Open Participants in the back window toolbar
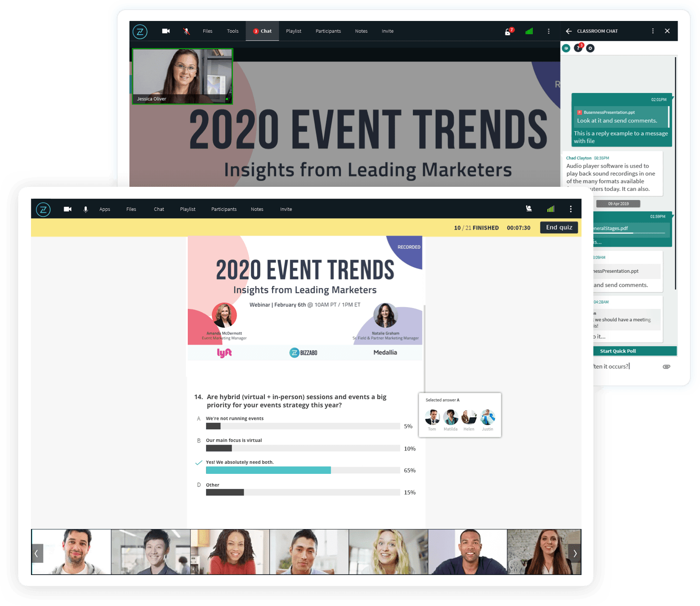Image resolution: width=700 pixels, height=606 pixels. tap(328, 31)
